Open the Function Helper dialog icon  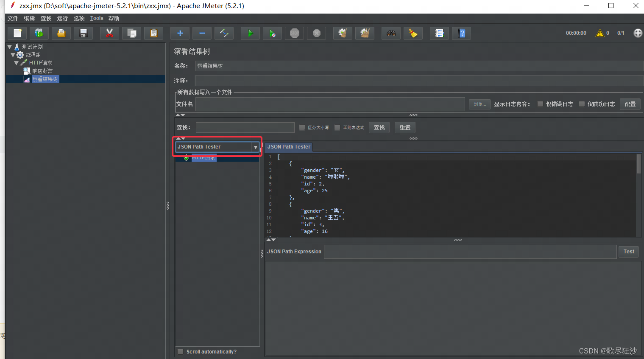(439, 33)
